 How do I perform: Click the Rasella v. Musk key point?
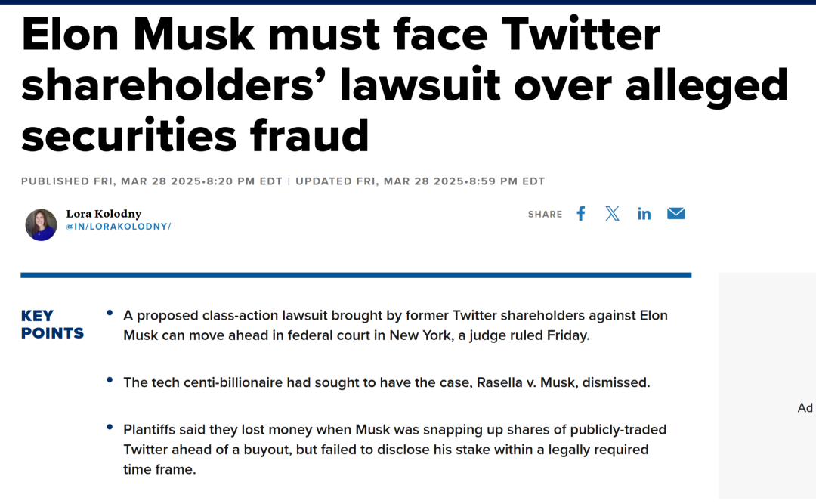[387, 382]
